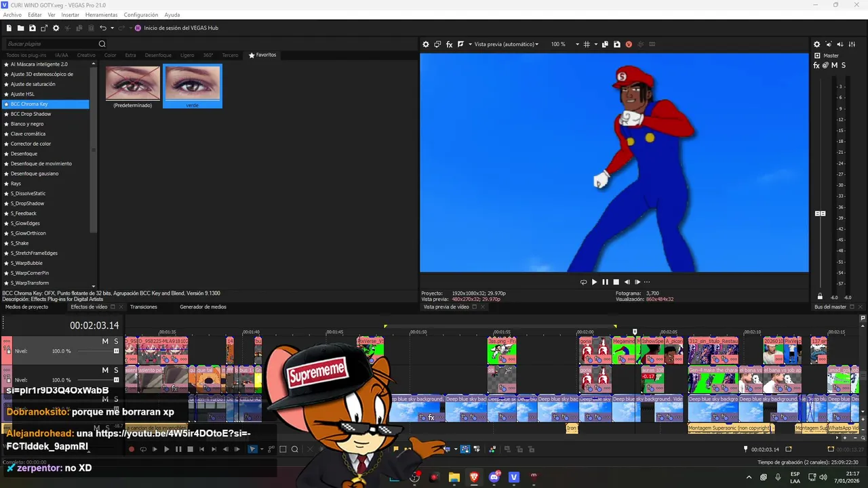Viewport: 868px width, 488px height.
Task: Toggle external monitor preview icon
Action: (x=437, y=44)
